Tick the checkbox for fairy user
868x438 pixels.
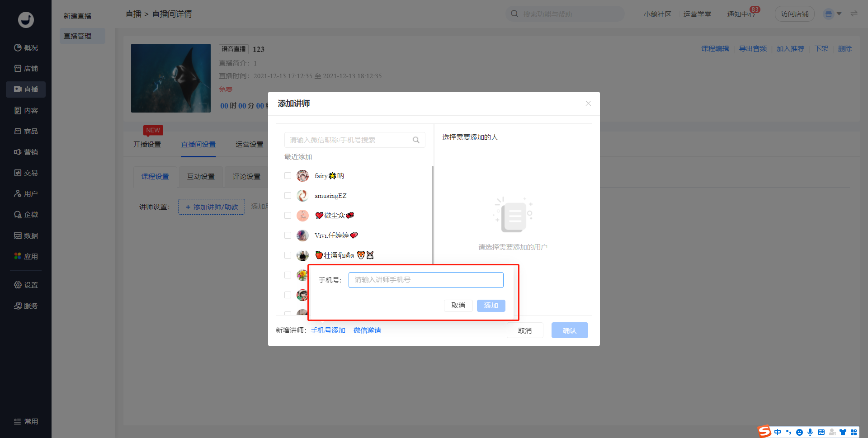pyautogui.click(x=288, y=176)
